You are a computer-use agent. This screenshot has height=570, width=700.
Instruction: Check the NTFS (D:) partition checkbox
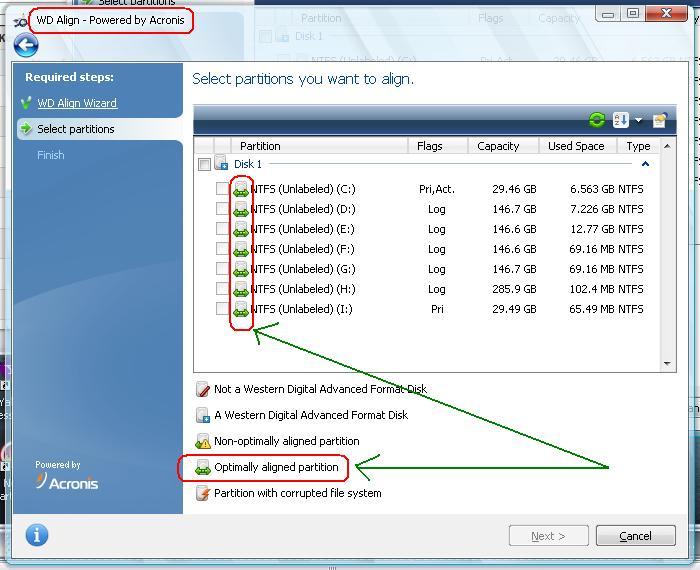222,208
